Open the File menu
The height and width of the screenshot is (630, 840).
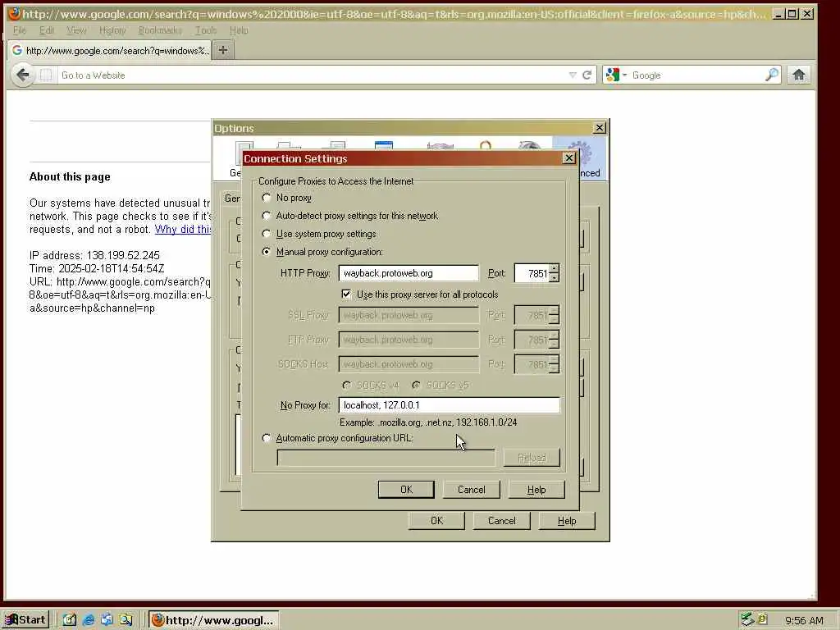pos(20,30)
